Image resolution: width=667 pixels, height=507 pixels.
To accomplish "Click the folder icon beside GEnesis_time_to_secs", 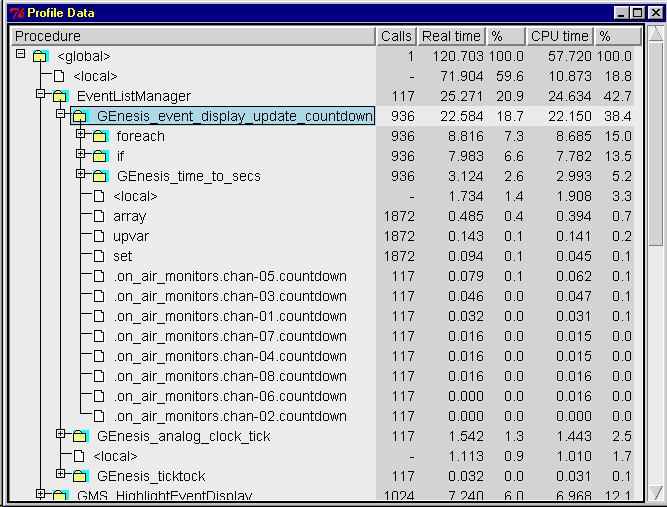I will click(99, 176).
